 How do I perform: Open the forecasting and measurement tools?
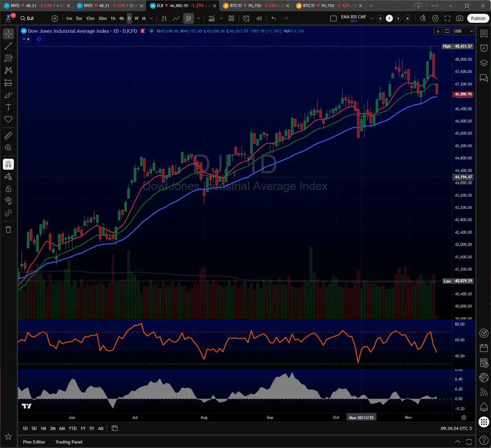click(8, 83)
